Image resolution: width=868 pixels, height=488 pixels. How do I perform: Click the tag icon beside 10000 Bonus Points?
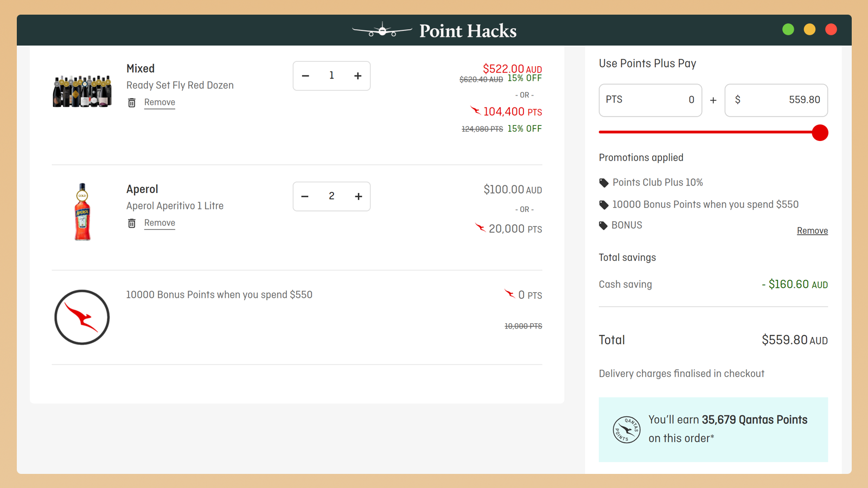point(604,205)
